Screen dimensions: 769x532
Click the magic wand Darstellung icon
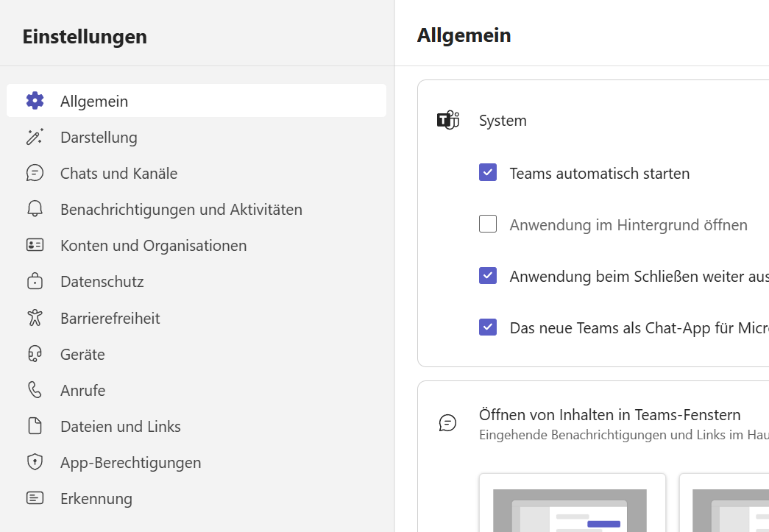point(35,137)
